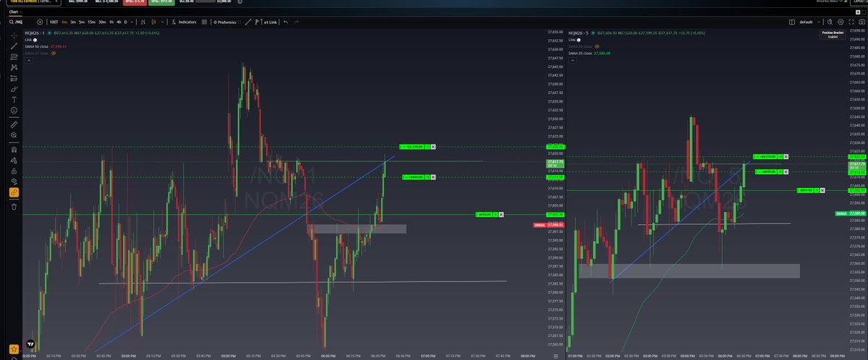Select the ruler measure tool

pos(14,124)
